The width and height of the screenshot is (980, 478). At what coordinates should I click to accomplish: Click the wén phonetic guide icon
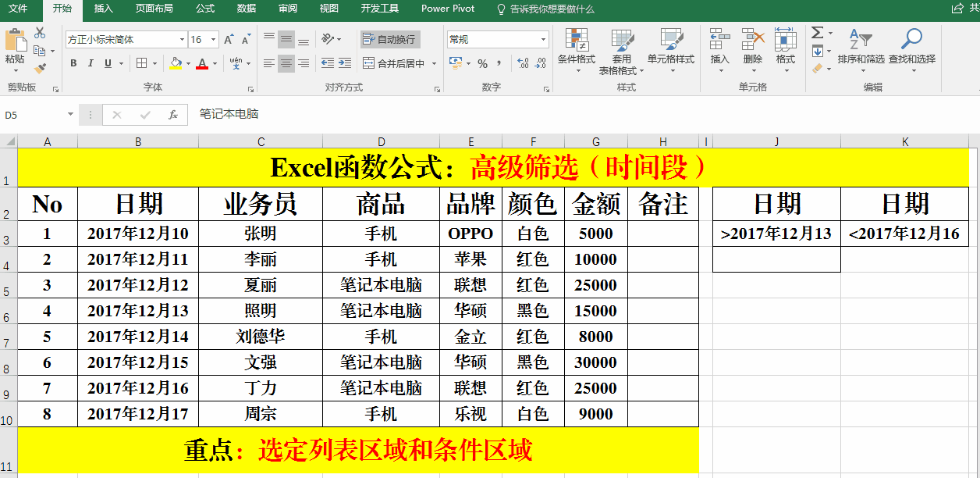point(236,63)
